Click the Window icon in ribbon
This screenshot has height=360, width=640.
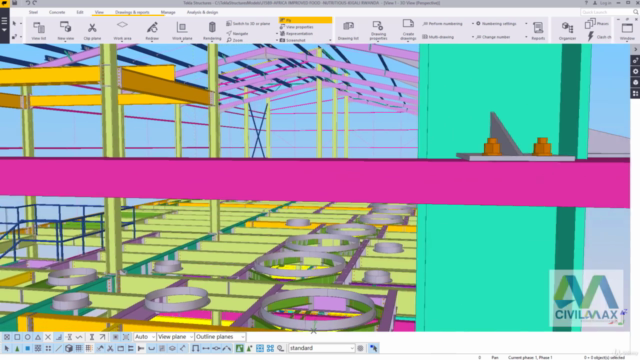(x=627, y=28)
